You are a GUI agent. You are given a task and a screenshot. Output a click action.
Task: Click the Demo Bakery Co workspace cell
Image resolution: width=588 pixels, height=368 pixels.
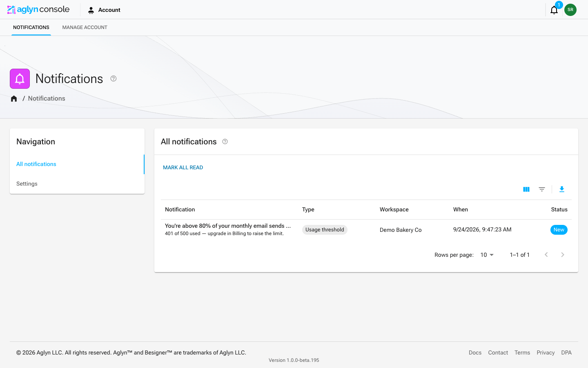(x=401, y=230)
